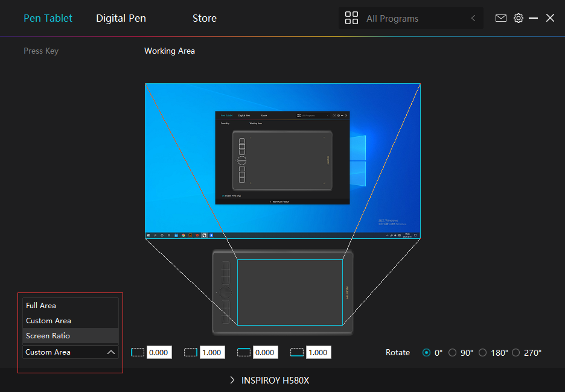This screenshot has width=565, height=392.
Task: Click the monitor screen preview image
Action: tap(282, 161)
